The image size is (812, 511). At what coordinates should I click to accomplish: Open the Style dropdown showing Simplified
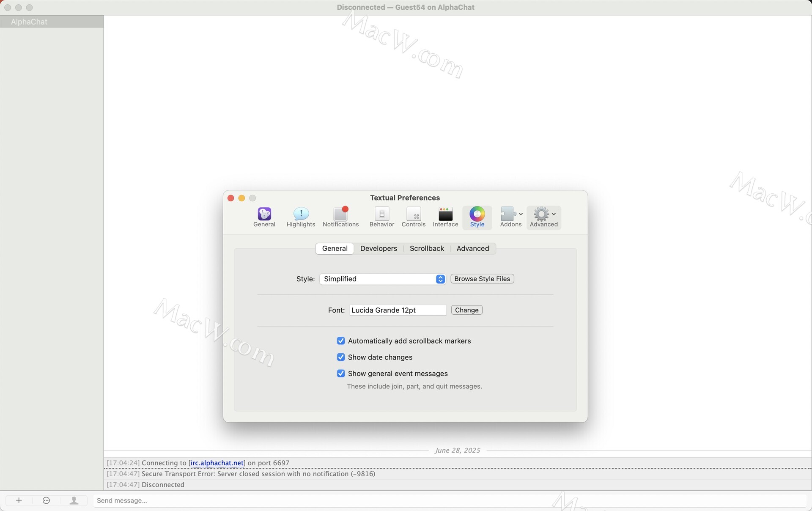(382, 279)
